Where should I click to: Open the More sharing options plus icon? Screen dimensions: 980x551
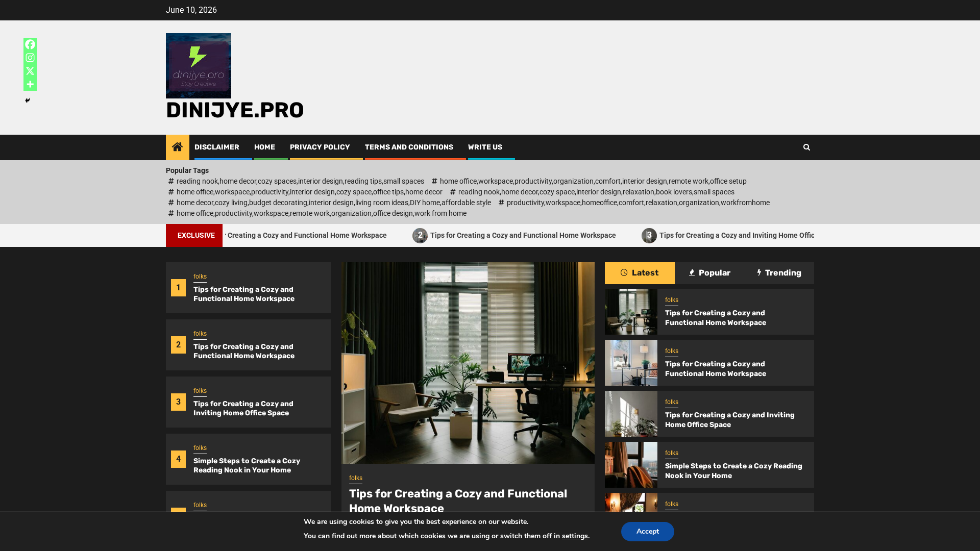tap(30, 84)
